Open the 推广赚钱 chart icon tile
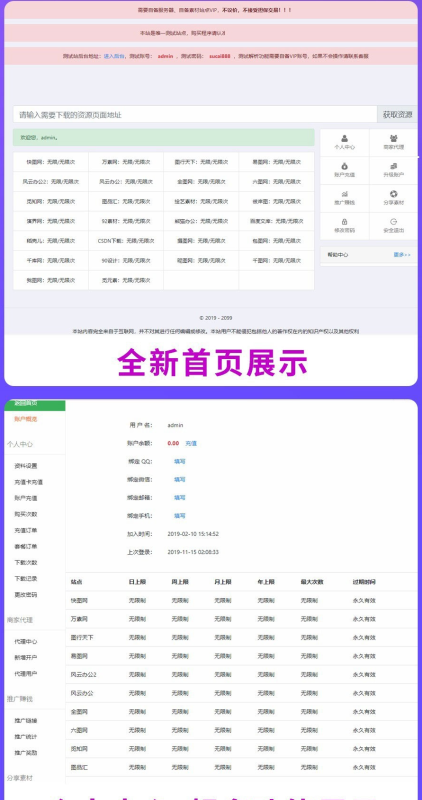Screen dimensions: 422x800 coord(344,198)
